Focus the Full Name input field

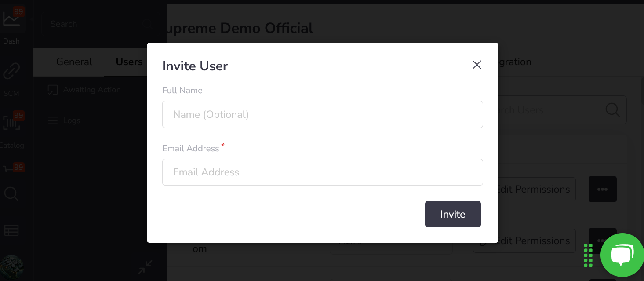click(x=323, y=114)
